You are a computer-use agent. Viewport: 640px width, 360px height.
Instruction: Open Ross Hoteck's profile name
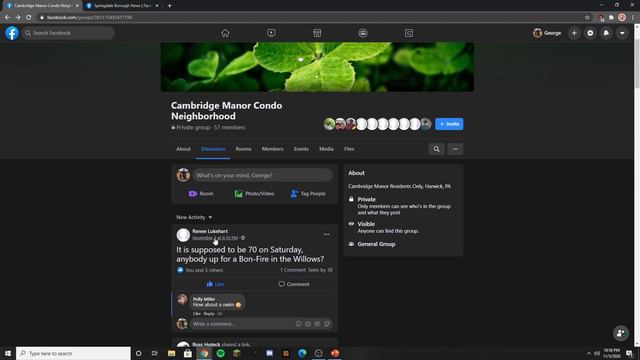pyautogui.click(x=206, y=344)
